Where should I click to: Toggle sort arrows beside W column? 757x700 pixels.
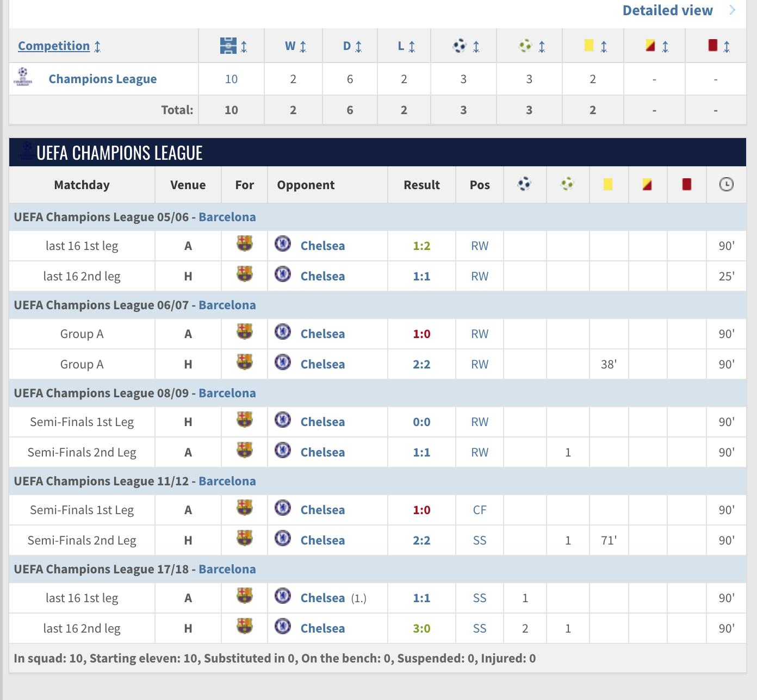pos(303,47)
